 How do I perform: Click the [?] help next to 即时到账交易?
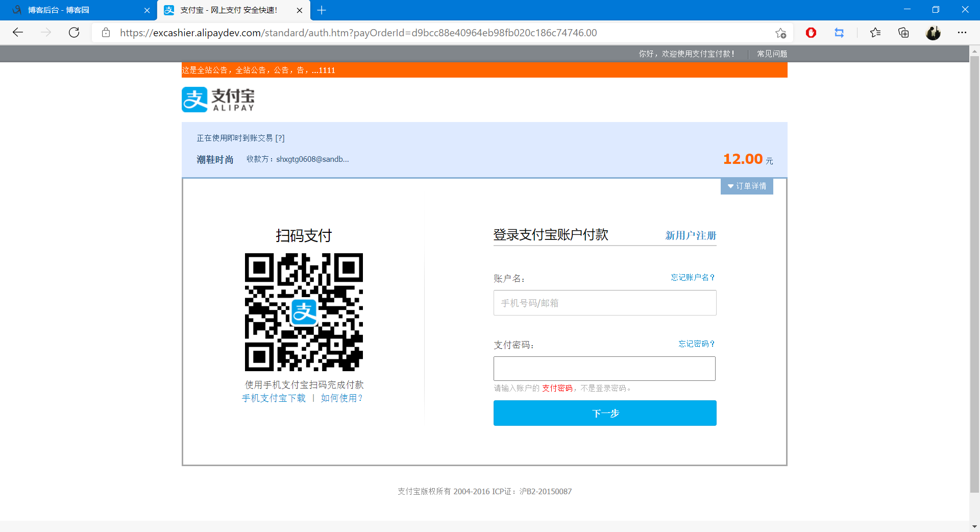point(280,138)
